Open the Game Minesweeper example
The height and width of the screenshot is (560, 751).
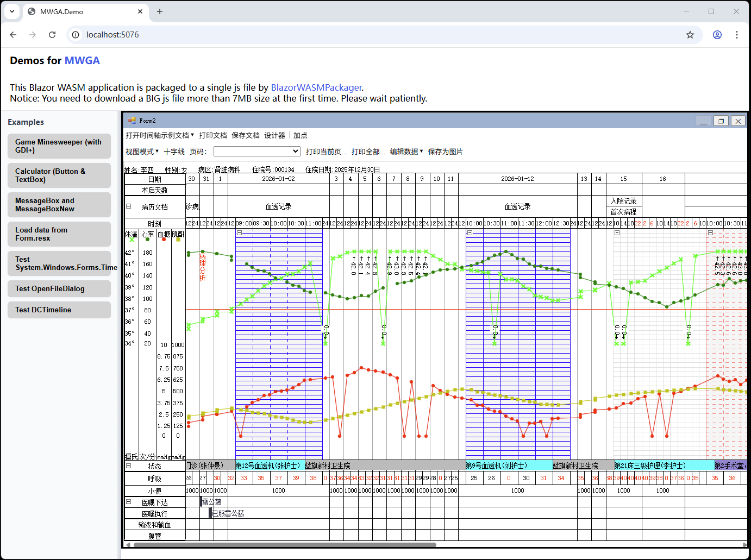click(59, 146)
